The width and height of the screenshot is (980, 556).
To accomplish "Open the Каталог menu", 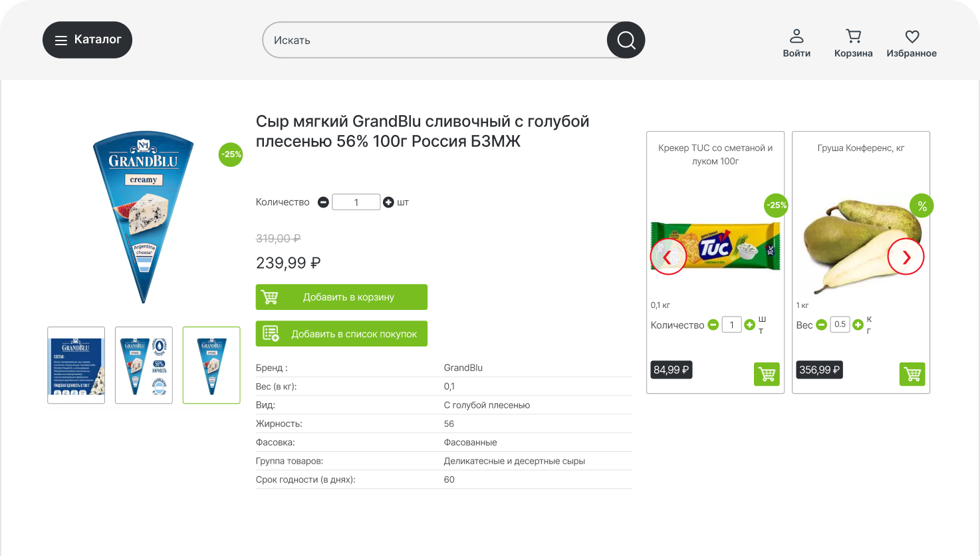I will (x=87, y=40).
